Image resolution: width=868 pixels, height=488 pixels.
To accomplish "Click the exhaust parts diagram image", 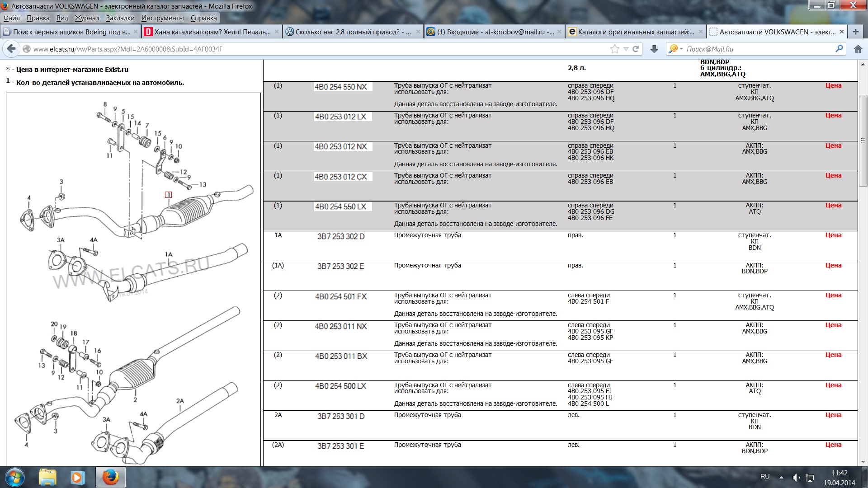I will click(x=133, y=279).
